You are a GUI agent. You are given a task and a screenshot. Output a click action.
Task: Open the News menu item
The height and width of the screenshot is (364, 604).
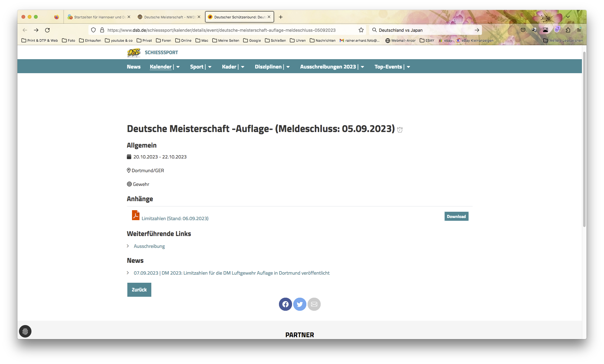click(x=134, y=67)
